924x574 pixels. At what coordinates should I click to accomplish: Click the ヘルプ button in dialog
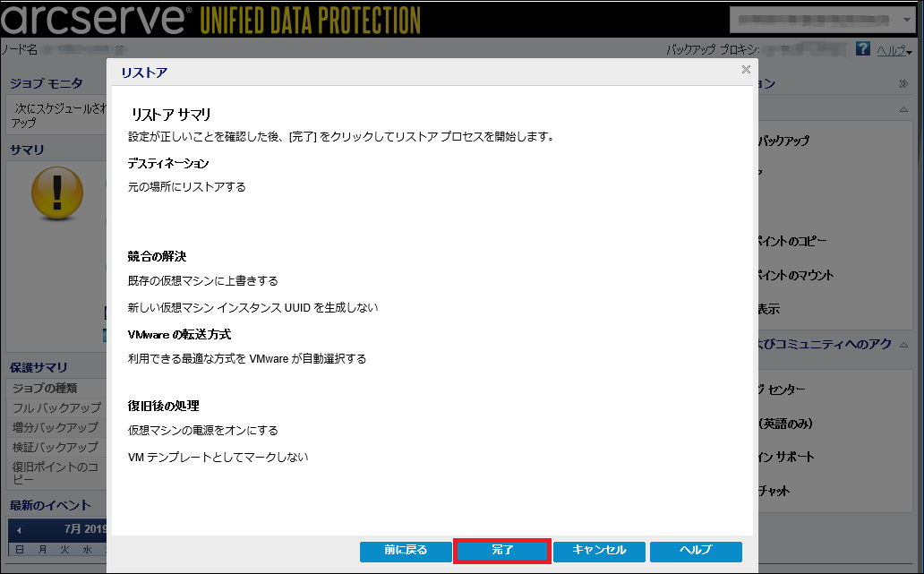pos(696,551)
